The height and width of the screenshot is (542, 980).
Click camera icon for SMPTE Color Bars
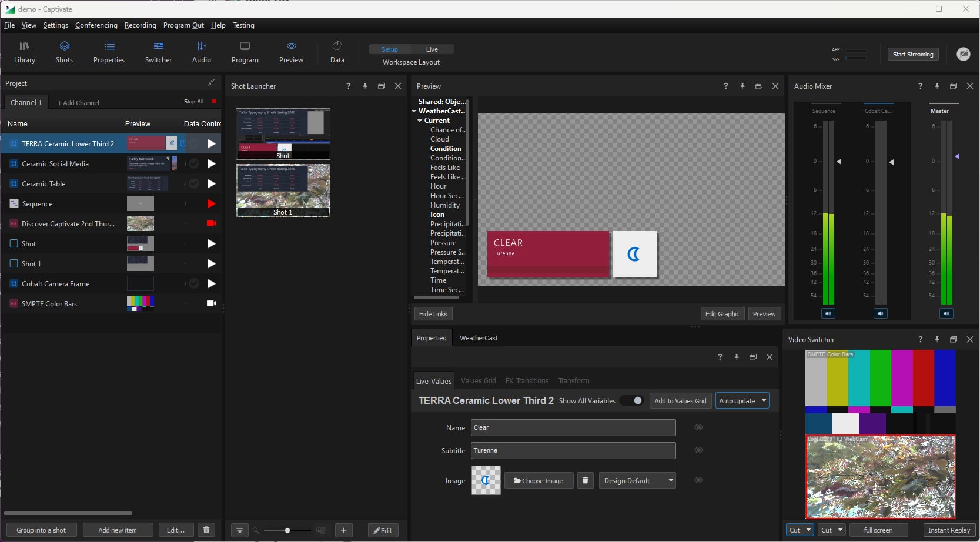point(211,303)
